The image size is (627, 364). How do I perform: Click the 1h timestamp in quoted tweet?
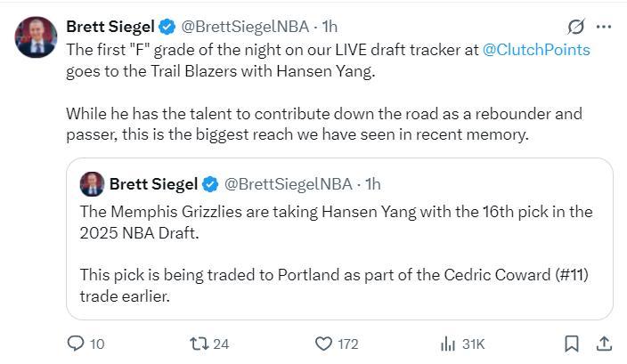pos(373,184)
